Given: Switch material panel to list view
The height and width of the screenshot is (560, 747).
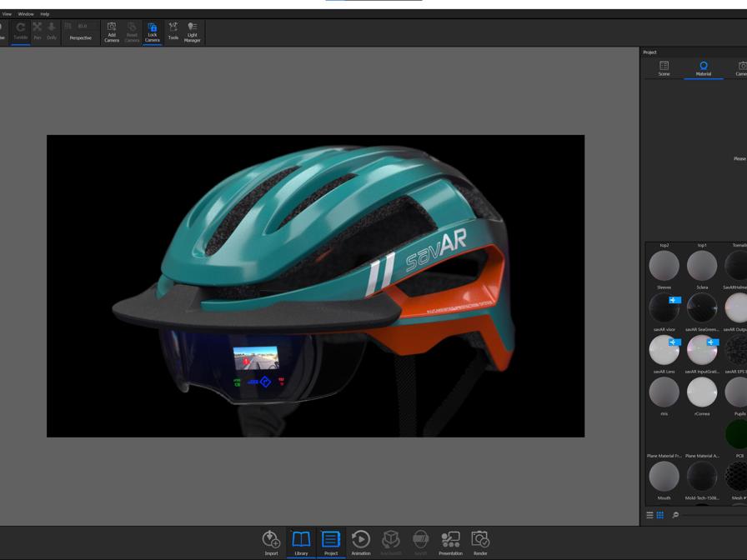Looking at the screenshot, I should click(x=649, y=514).
